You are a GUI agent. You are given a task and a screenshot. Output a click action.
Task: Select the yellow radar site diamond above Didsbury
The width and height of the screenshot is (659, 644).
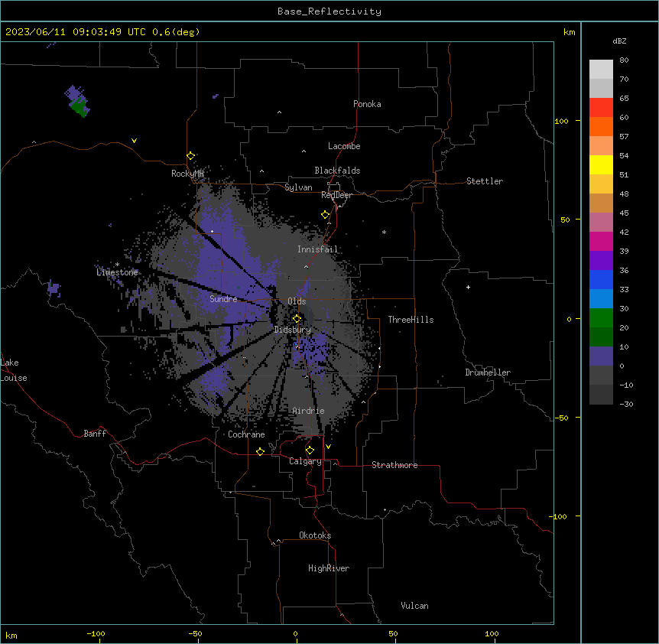click(297, 318)
